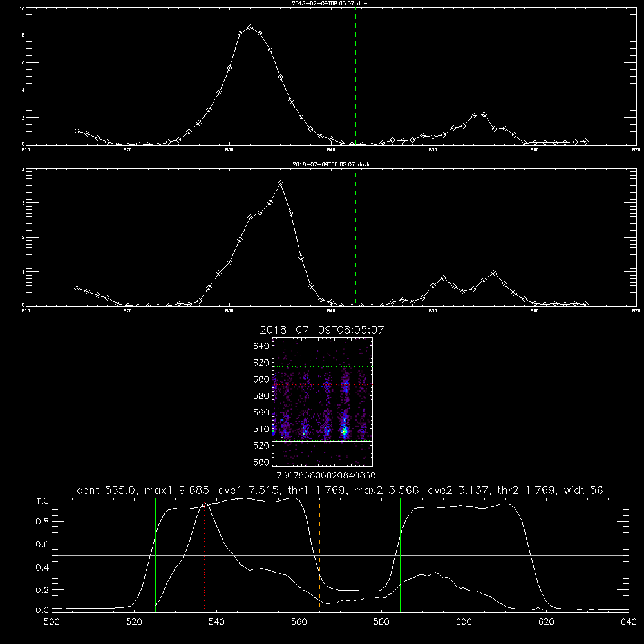Click the last diamond data point of dusk curve
Screen dimensions: 644x644
tap(585, 305)
